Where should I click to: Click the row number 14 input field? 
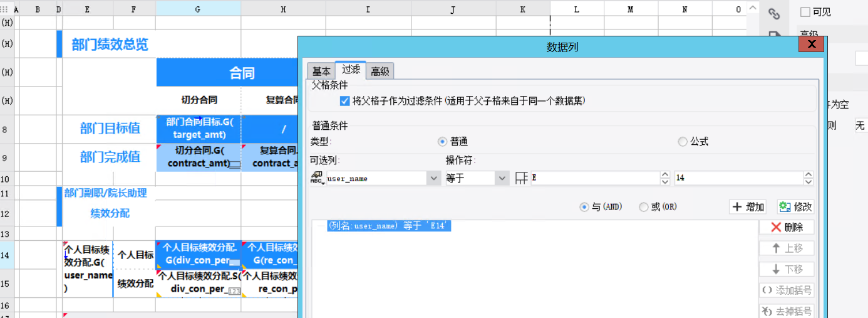pyautogui.click(x=739, y=178)
